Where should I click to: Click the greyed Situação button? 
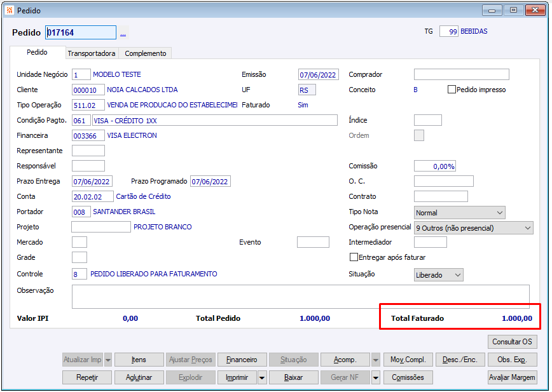click(x=294, y=360)
